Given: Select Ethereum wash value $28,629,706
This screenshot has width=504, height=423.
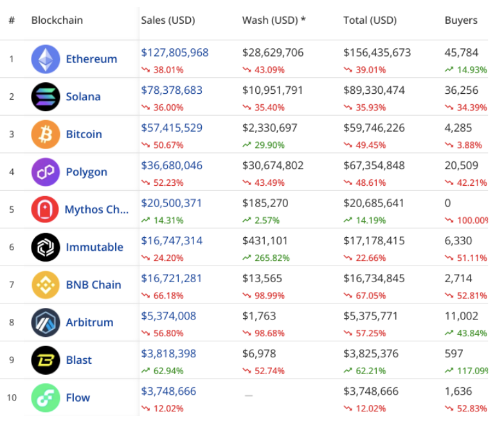Looking at the screenshot, I should coord(273,53).
